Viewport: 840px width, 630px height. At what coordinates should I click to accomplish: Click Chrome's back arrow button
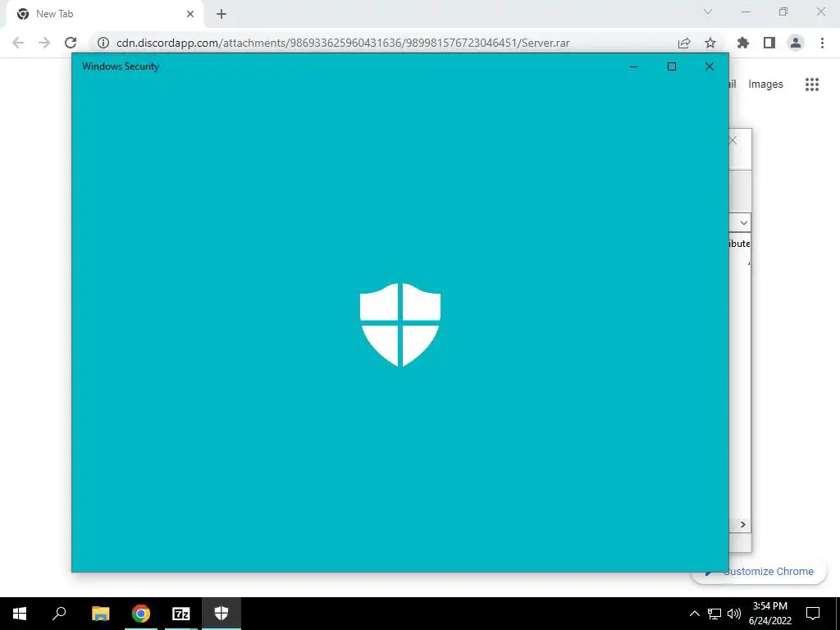18,43
